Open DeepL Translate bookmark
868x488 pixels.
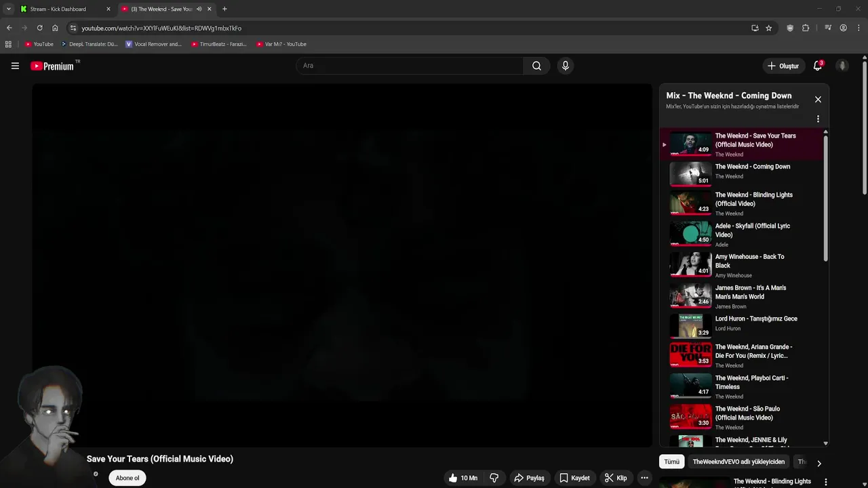(90, 44)
